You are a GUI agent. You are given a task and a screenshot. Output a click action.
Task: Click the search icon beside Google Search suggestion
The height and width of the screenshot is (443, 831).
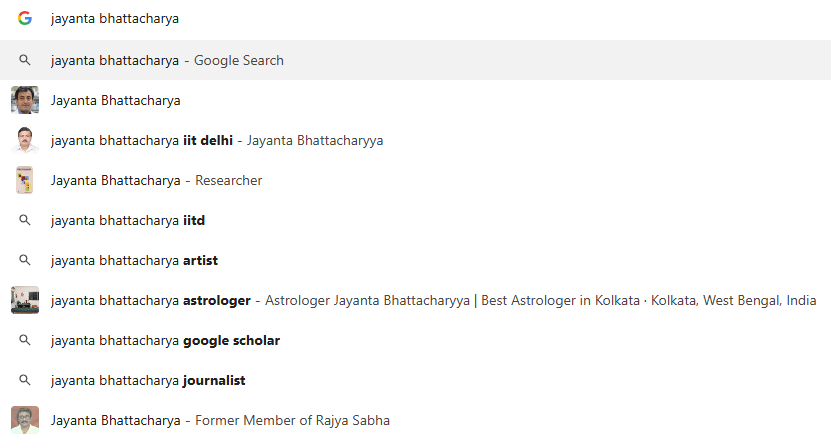(x=25, y=60)
